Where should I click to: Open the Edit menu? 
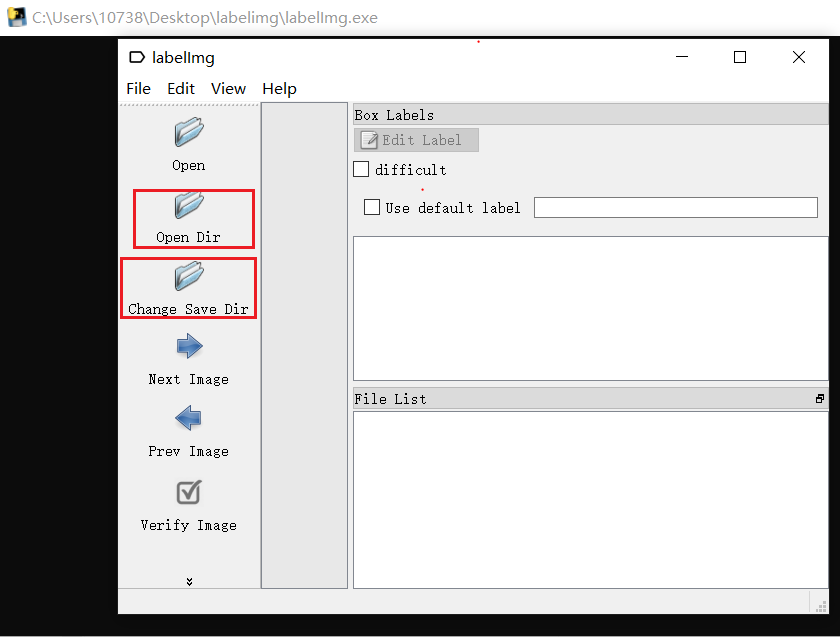pos(181,88)
